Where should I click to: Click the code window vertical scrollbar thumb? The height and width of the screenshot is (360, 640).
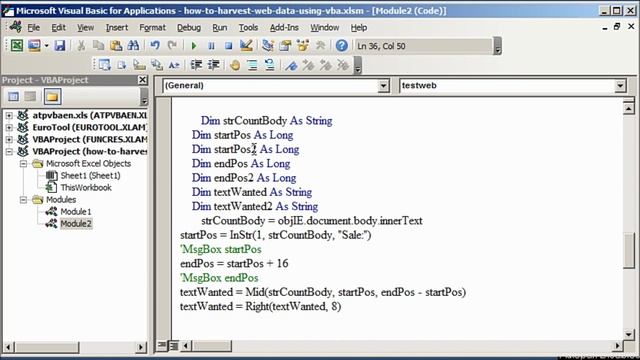[x=629, y=250]
